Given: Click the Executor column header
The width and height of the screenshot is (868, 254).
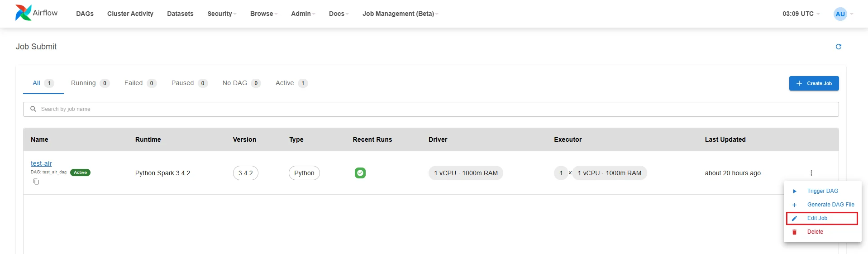Looking at the screenshot, I should tap(568, 139).
